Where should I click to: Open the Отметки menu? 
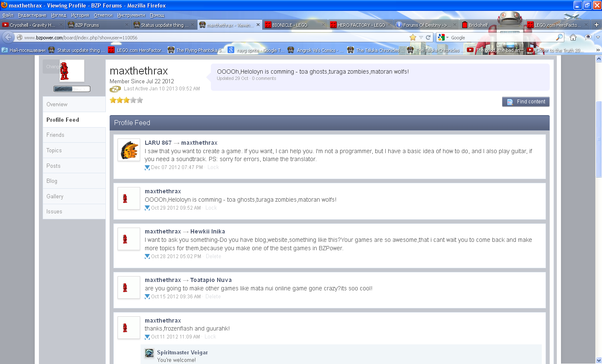(x=103, y=15)
